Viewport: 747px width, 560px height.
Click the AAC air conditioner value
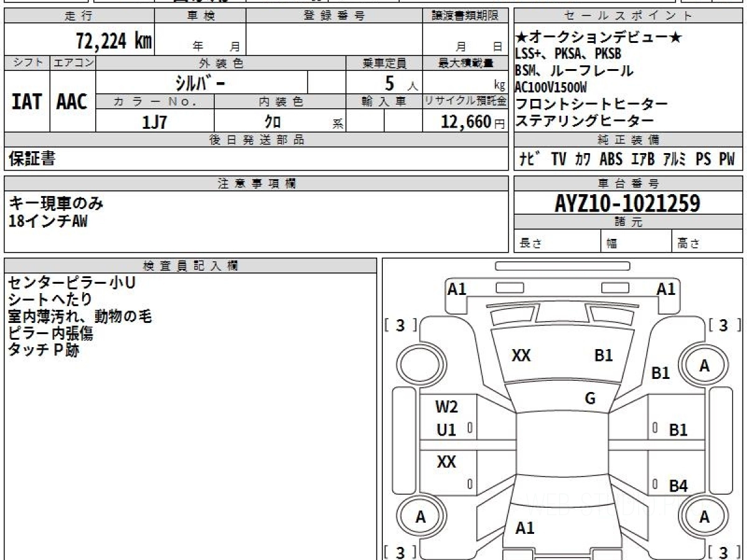coord(72,101)
